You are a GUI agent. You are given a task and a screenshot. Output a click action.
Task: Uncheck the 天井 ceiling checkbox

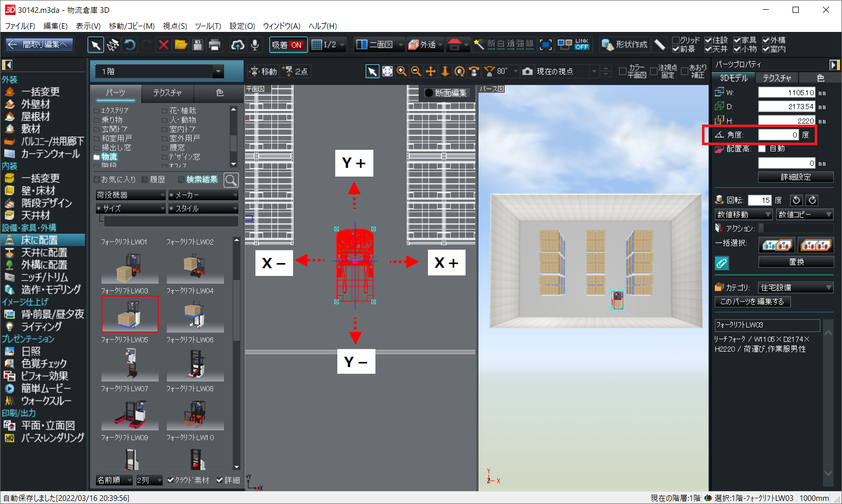point(708,49)
